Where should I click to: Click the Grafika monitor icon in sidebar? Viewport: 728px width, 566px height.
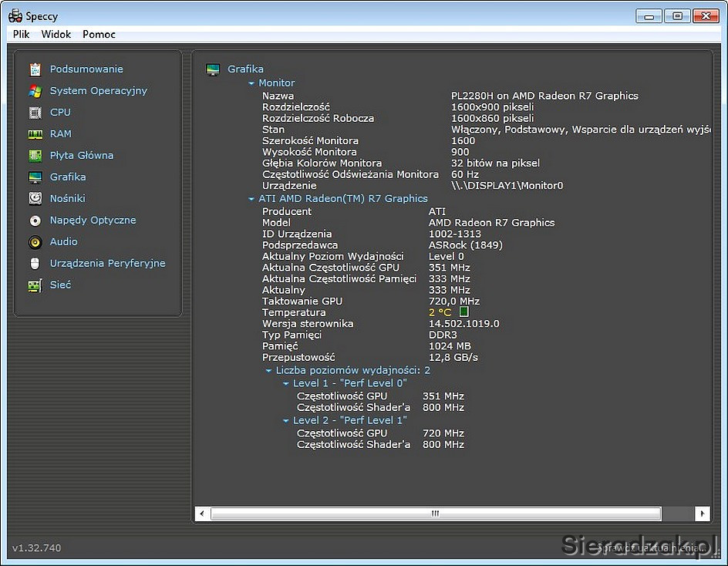[x=35, y=177]
